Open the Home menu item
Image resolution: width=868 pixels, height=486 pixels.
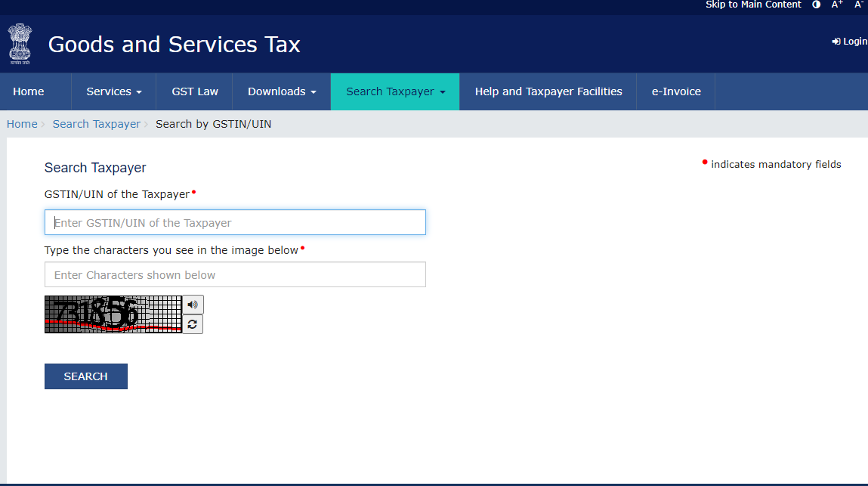pos(28,91)
